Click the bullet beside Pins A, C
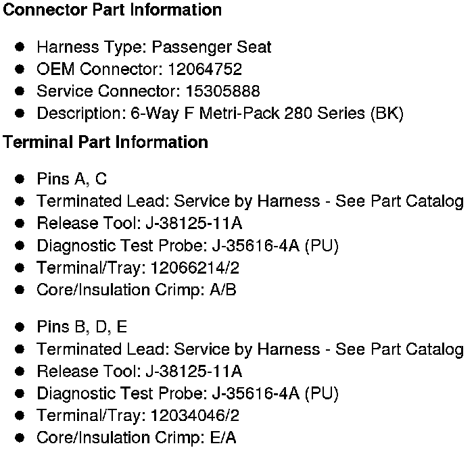Image resolution: width=476 pixels, height=450 pixels. [x=20, y=179]
